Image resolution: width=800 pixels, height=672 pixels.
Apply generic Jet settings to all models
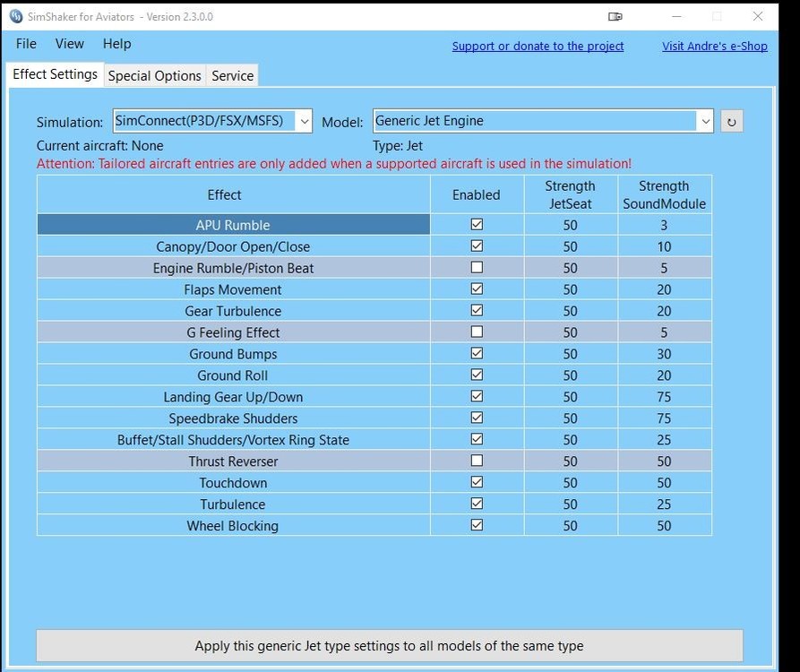coord(389,645)
